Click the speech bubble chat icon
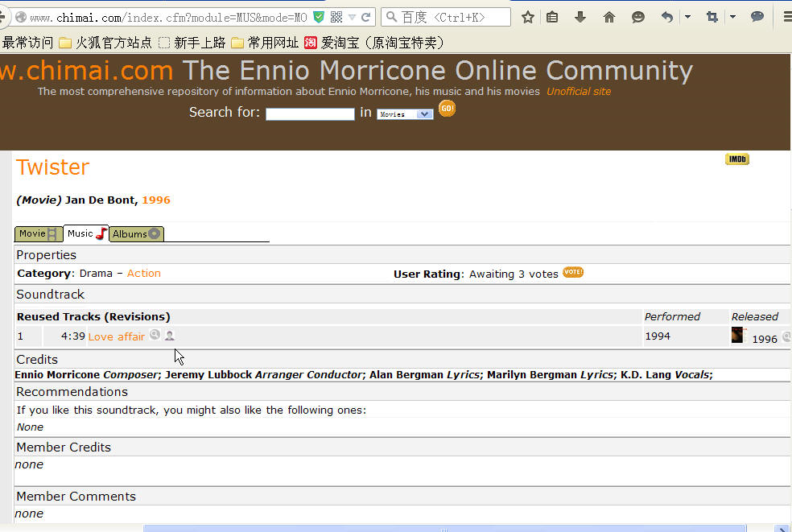Screen dimensions: 792x532 coord(757,17)
